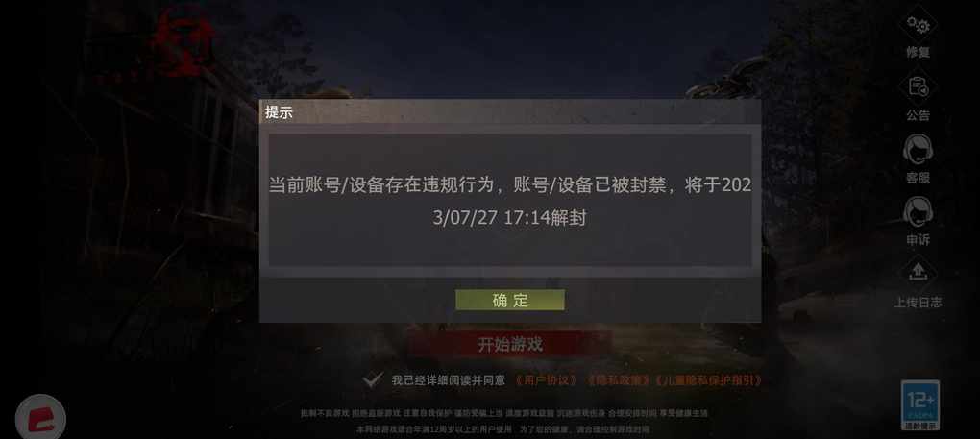Viewport: 980px width, 439px height.
Task: Click the 提示 dialog title bar
Action: coord(510,112)
